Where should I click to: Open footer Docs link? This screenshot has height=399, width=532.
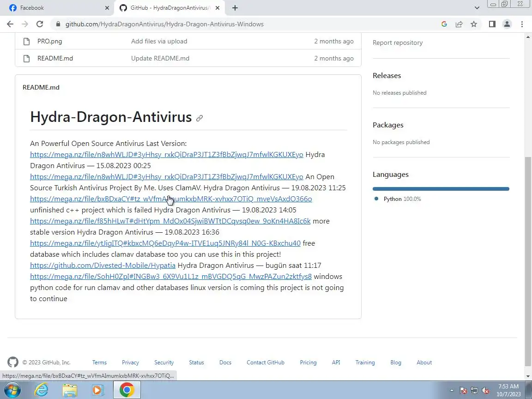pyautogui.click(x=225, y=363)
